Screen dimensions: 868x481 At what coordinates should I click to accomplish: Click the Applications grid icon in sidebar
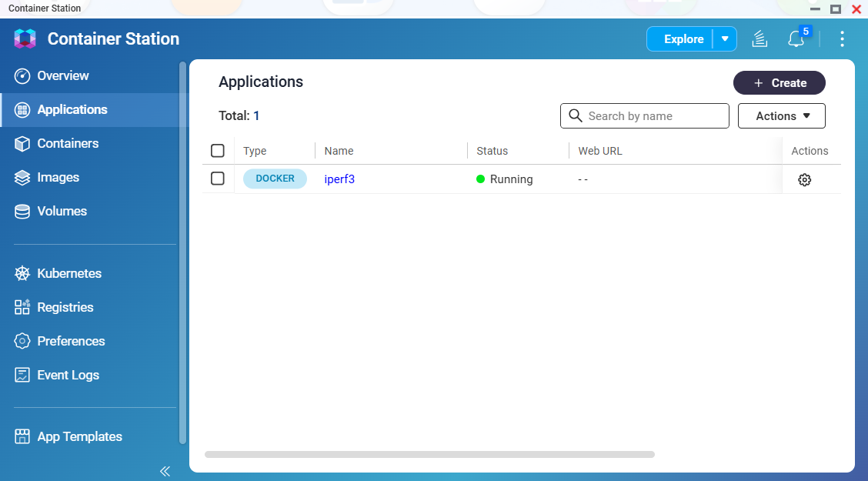[x=22, y=109]
